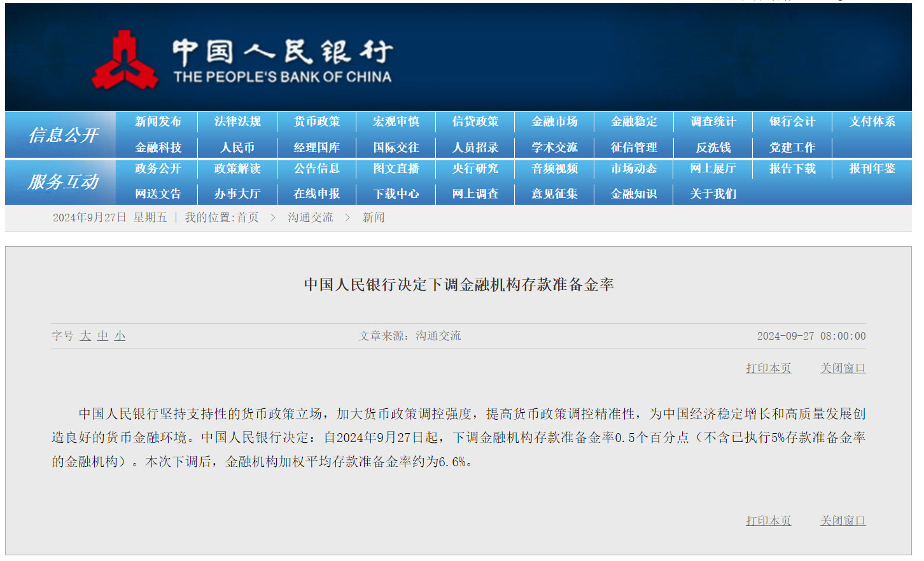The image size is (924, 561).
Task: Click the date 2024年9月27日 星期五
Action: [x=110, y=218]
